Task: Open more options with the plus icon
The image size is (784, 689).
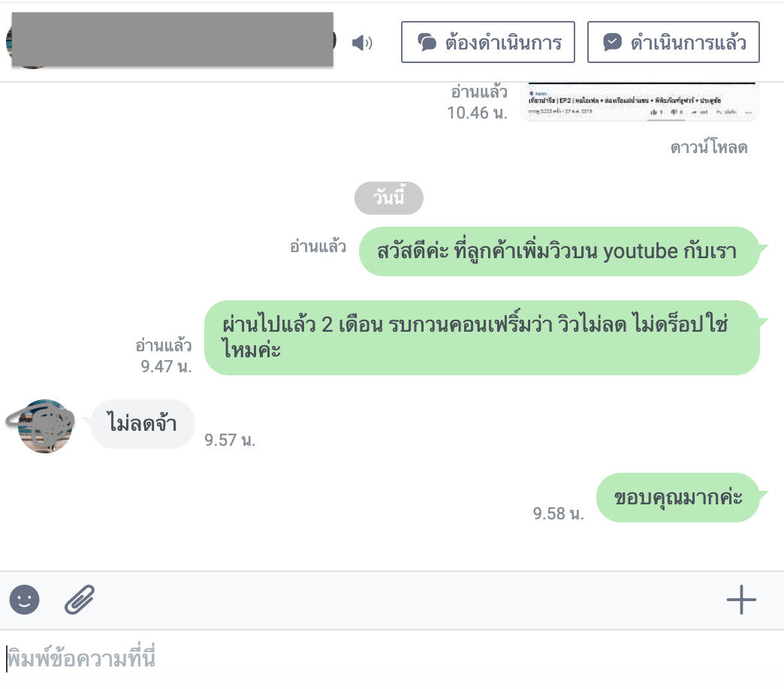Action: tap(741, 600)
